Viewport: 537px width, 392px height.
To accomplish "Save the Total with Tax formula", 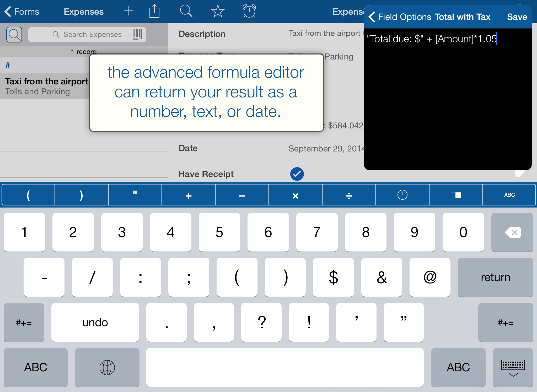I will pos(517,17).
